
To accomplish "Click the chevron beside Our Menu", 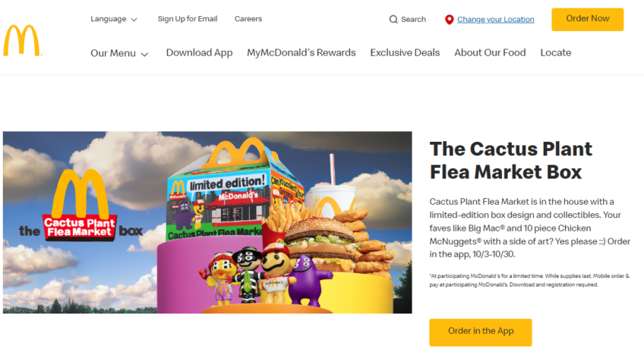I will (144, 54).
